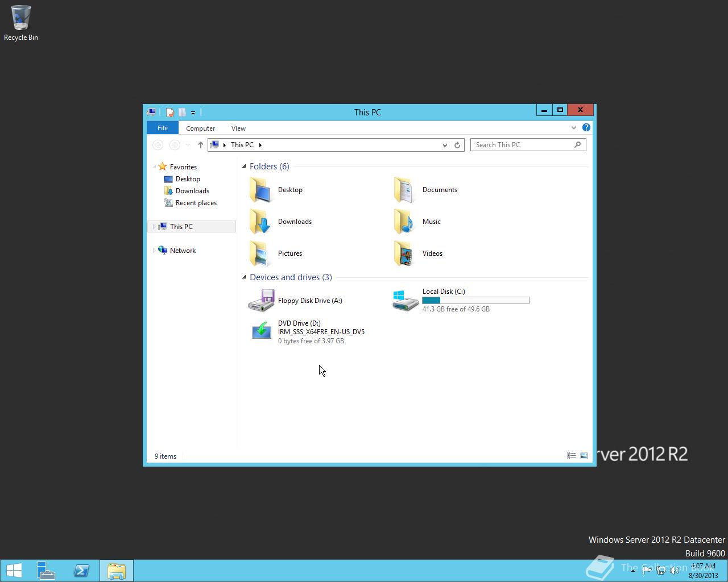Expand root arrow before This PC breadcrumb
This screenshot has width=728, height=582.
[225, 145]
